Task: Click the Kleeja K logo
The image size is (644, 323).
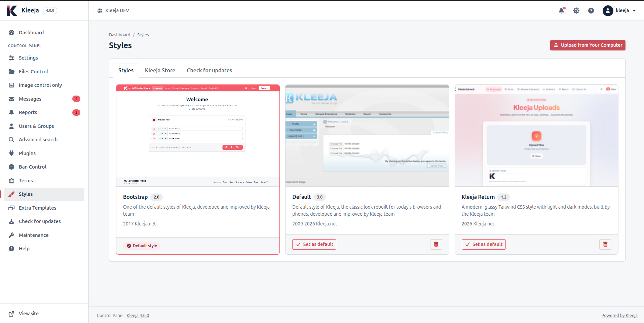Action: [12, 10]
